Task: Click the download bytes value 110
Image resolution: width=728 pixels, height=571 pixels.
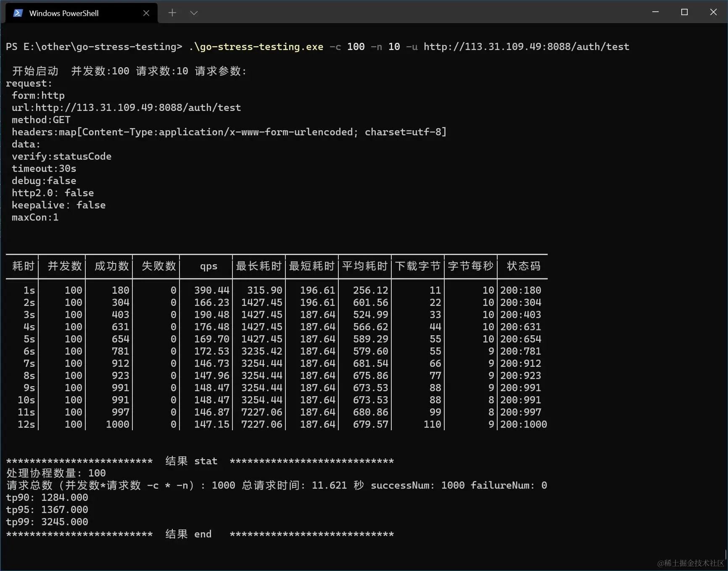Action: click(x=433, y=424)
